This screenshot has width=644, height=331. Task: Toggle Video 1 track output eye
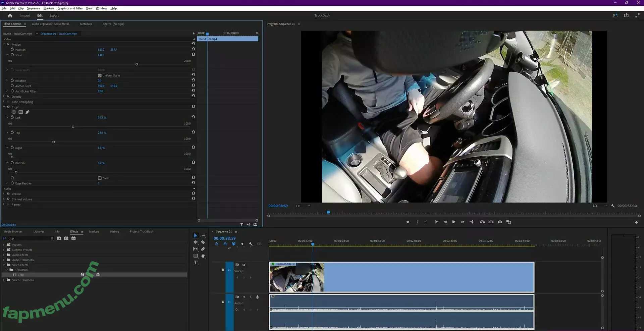pos(244,265)
